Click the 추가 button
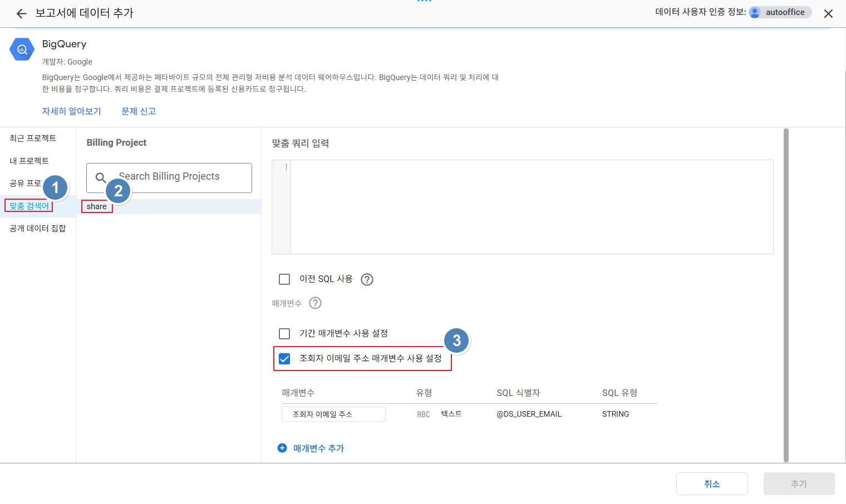Screen dimensions: 846x504 [x=799, y=484]
